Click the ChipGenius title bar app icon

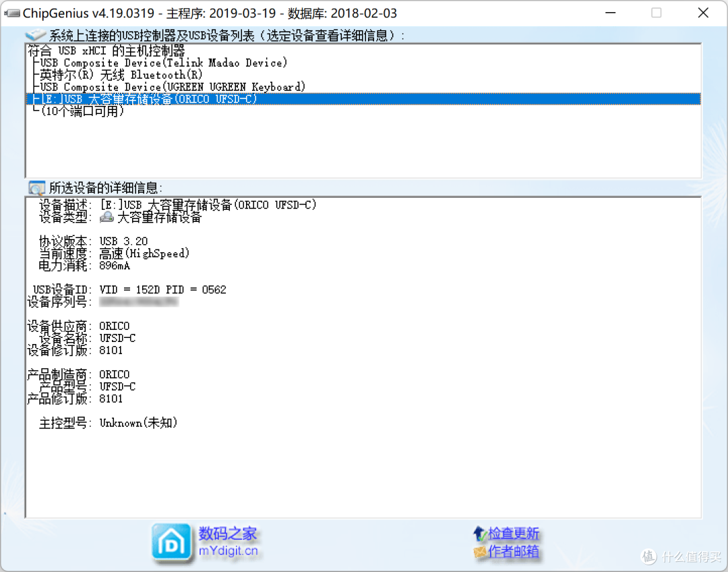pyautogui.click(x=11, y=13)
